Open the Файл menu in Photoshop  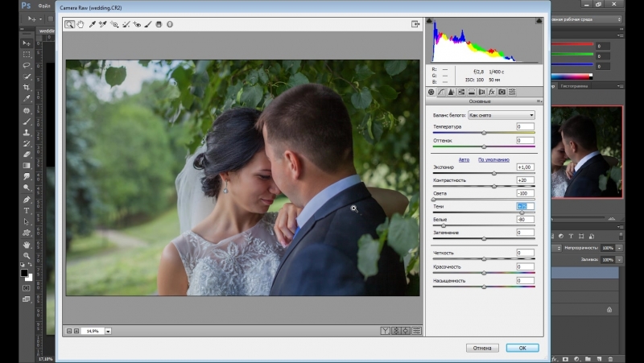pos(44,5)
